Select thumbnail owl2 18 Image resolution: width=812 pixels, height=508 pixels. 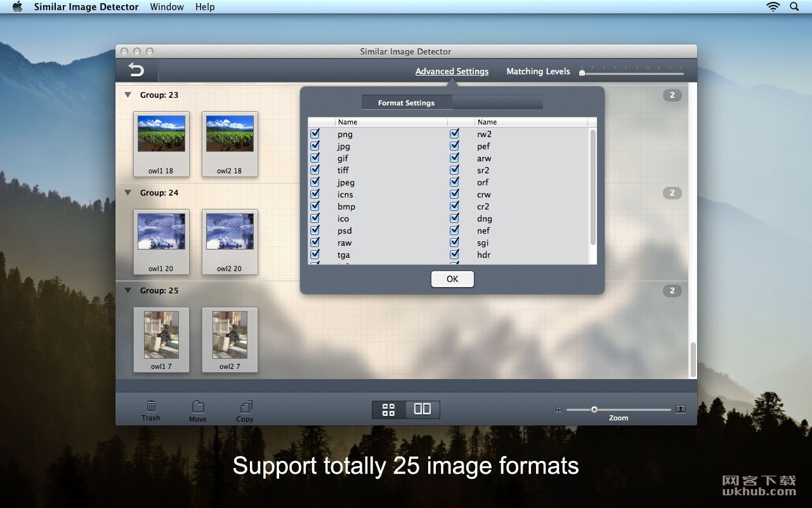[x=230, y=144]
